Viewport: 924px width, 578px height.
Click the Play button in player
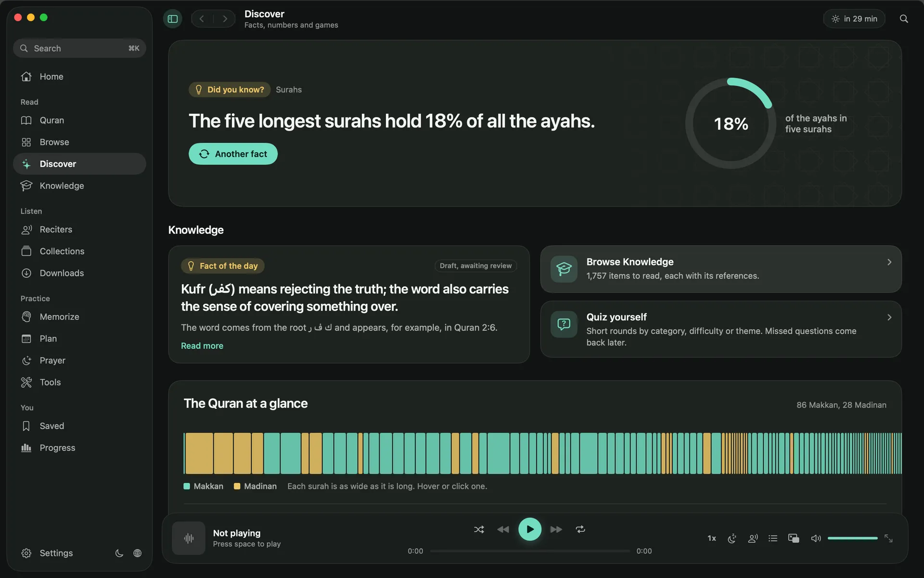pos(530,529)
